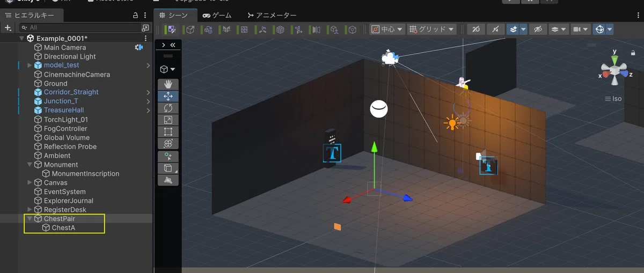The image size is (644, 273).
Task: Expand the RegisterDesk object
Action: pos(30,210)
